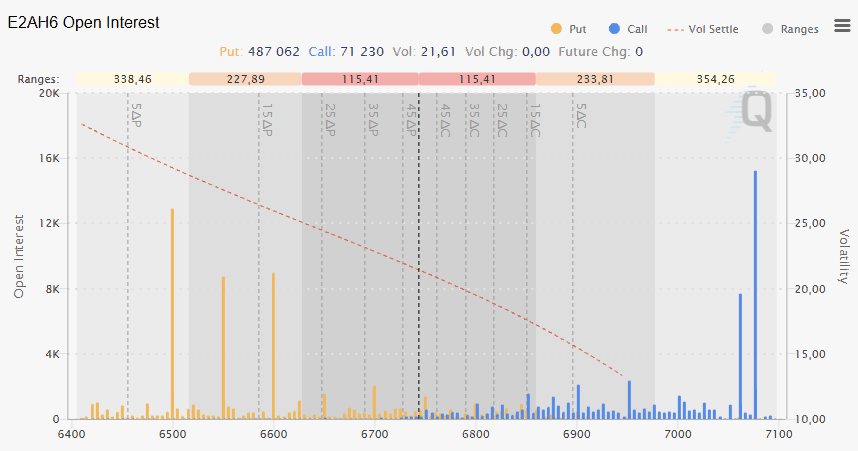This screenshot has width=858, height=451.
Task: Click the 15ΔP delta marker label
Action: [x=267, y=118]
